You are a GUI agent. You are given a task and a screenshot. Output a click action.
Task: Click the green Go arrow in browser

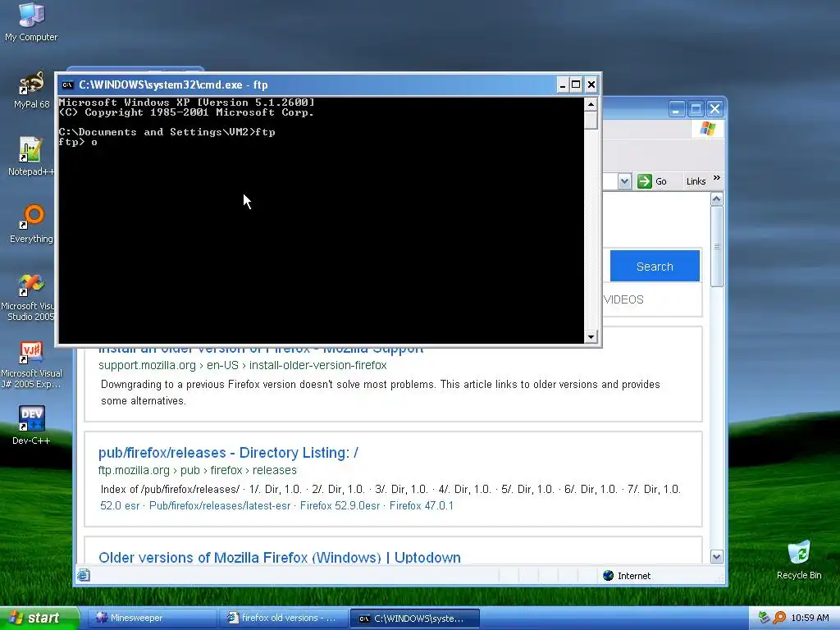(645, 181)
